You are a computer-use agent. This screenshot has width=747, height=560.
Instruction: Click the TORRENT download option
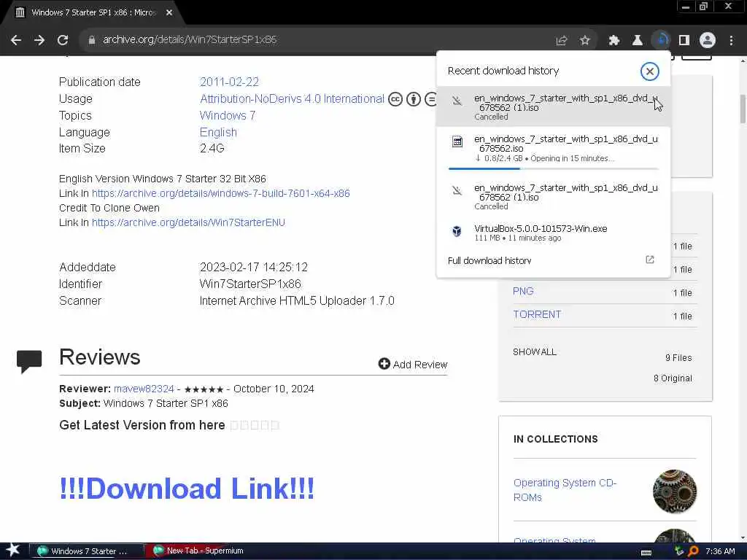pyautogui.click(x=537, y=314)
